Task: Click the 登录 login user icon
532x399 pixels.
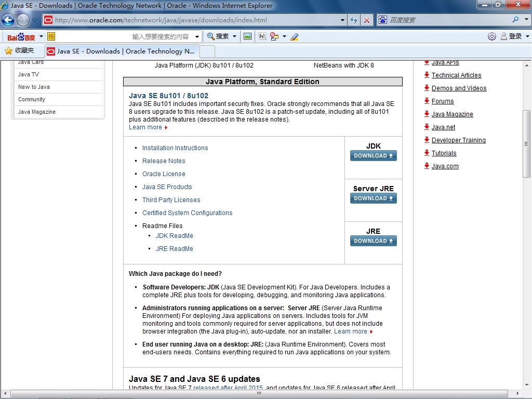Action: click(504, 36)
